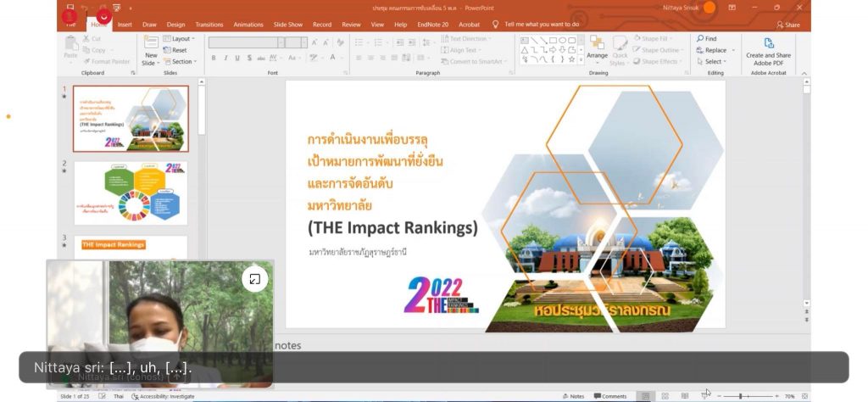
Task: Toggle Italic formatting
Action: click(225, 58)
